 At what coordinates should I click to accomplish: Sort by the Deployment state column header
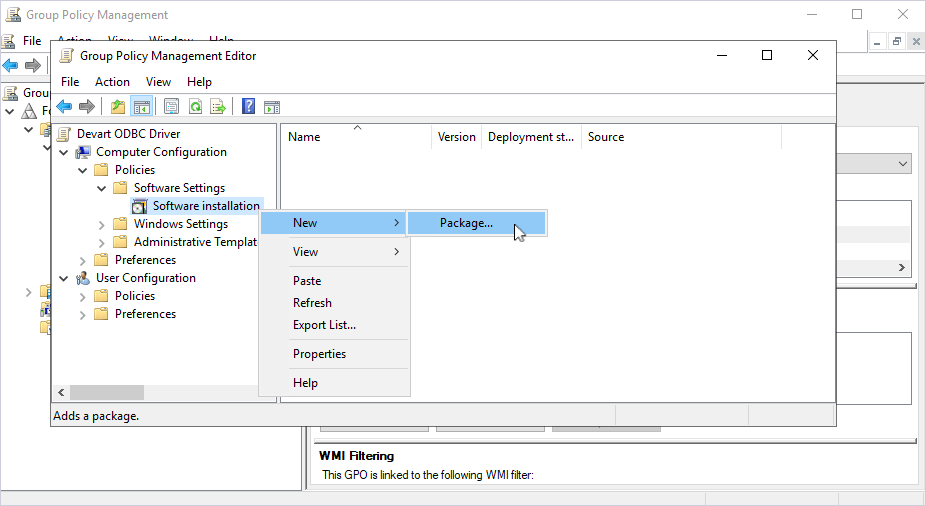pos(530,137)
